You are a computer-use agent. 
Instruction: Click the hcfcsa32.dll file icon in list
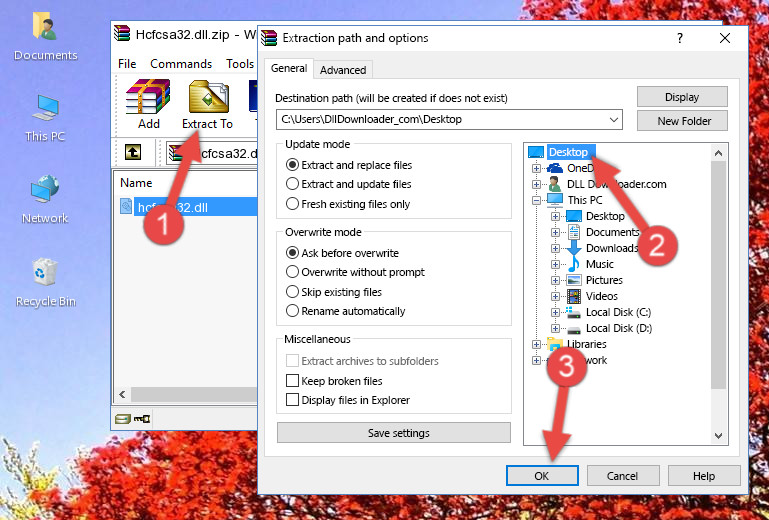tap(126, 207)
